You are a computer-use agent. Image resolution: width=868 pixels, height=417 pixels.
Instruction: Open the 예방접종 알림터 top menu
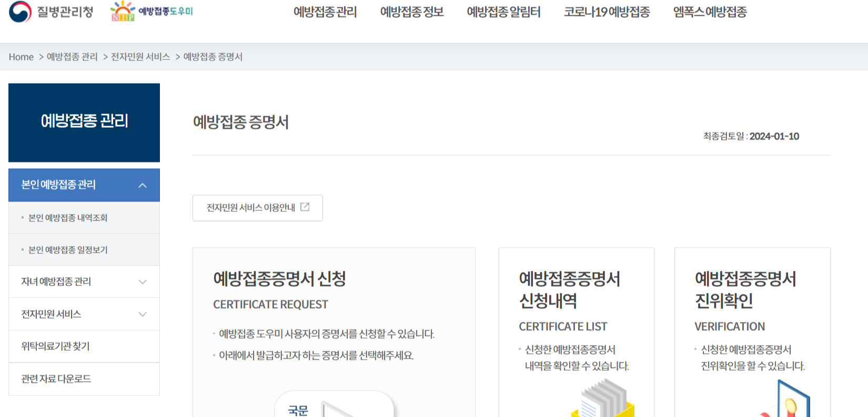click(x=503, y=12)
